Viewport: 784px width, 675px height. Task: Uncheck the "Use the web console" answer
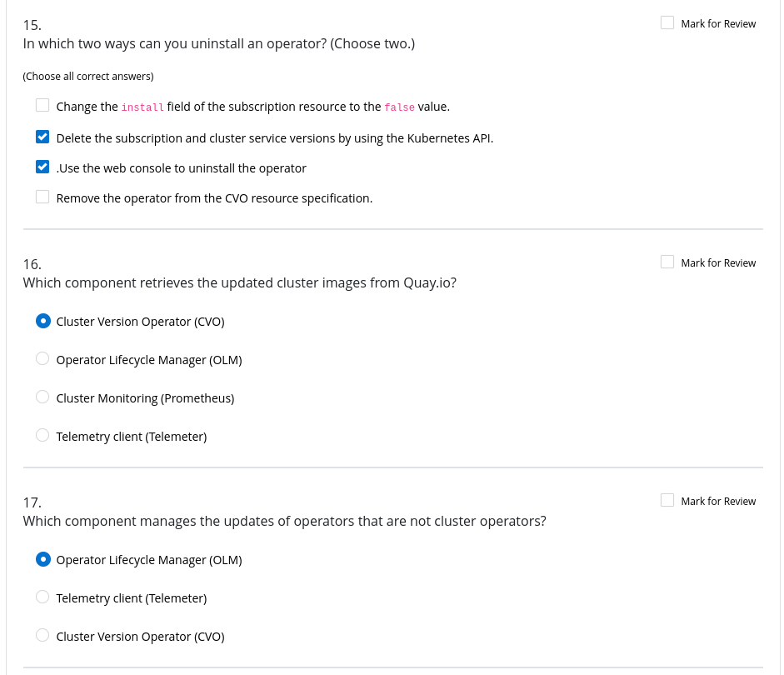click(42, 167)
